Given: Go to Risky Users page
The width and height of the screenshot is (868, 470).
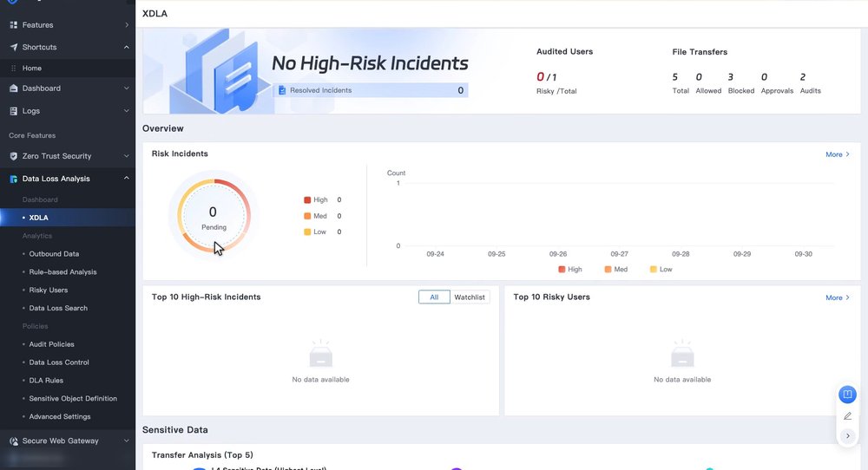Looking at the screenshot, I should 48,290.
